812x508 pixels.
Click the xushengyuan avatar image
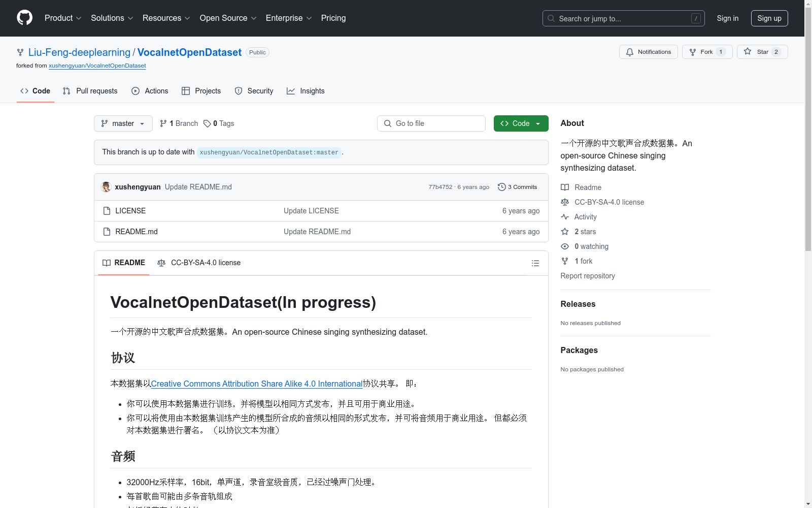tap(106, 187)
